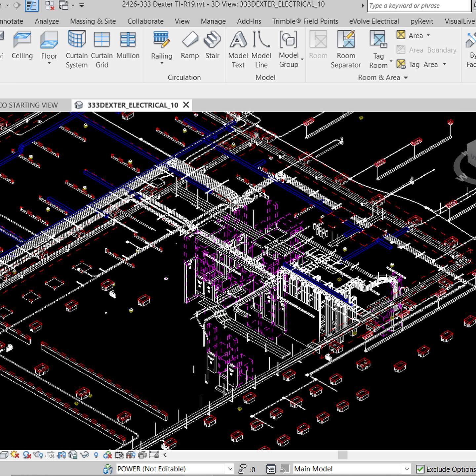Image resolution: width=476 pixels, height=476 pixels.
Task: Click Temporary View Properties icon
Action: tap(119, 455)
